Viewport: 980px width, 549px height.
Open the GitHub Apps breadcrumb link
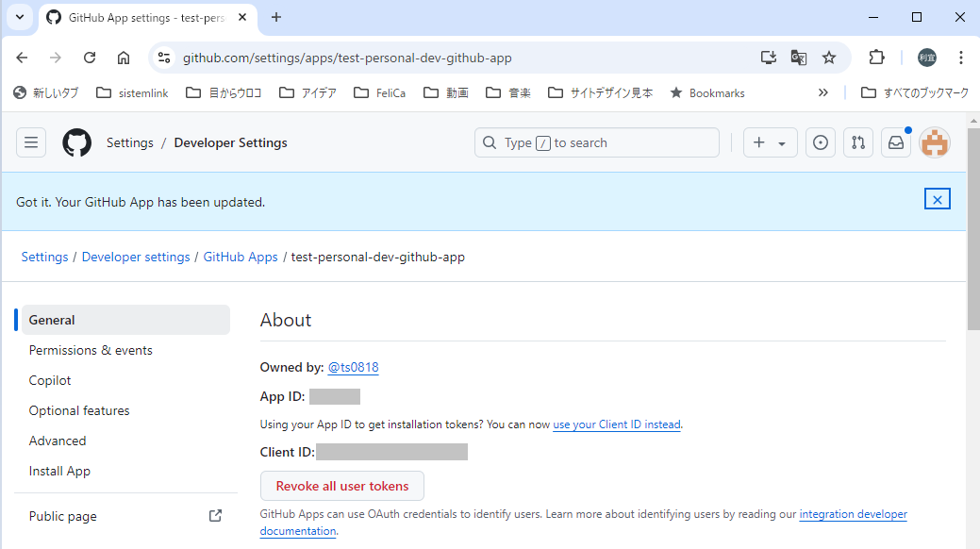[240, 257]
